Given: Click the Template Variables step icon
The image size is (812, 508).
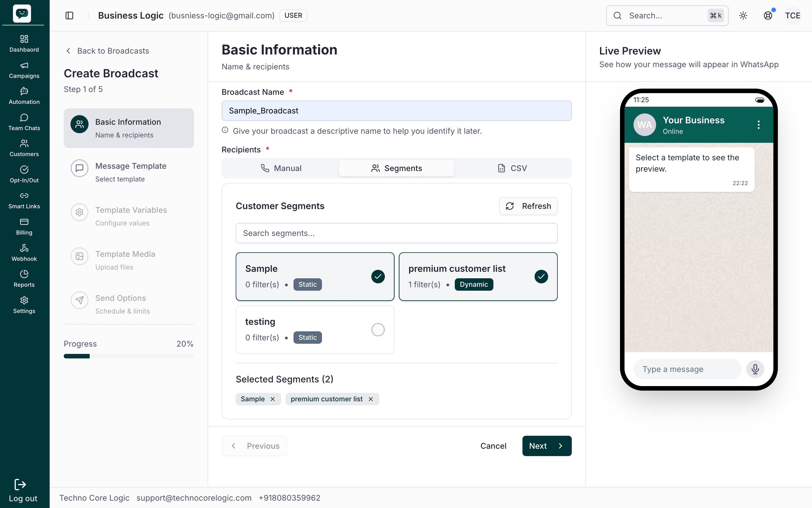Looking at the screenshot, I should [80, 212].
